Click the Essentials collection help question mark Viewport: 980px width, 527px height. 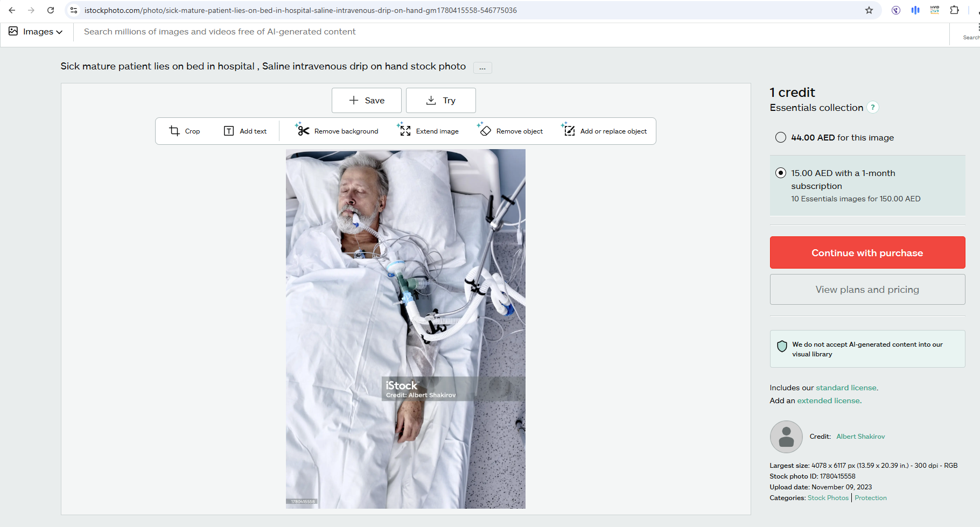pyautogui.click(x=873, y=108)
